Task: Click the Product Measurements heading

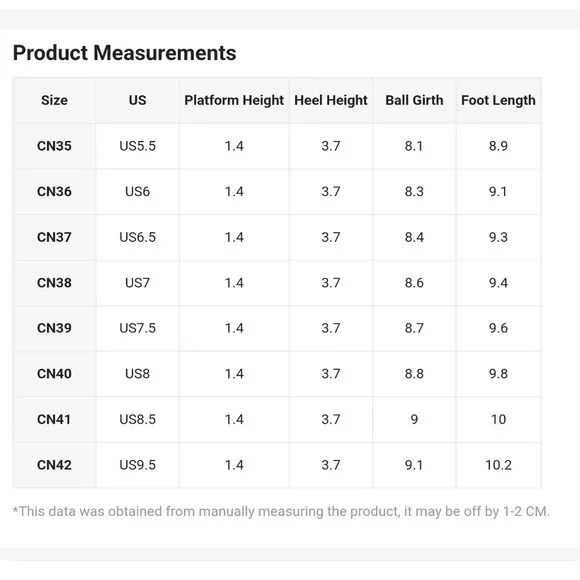Action: click(124, 53)
